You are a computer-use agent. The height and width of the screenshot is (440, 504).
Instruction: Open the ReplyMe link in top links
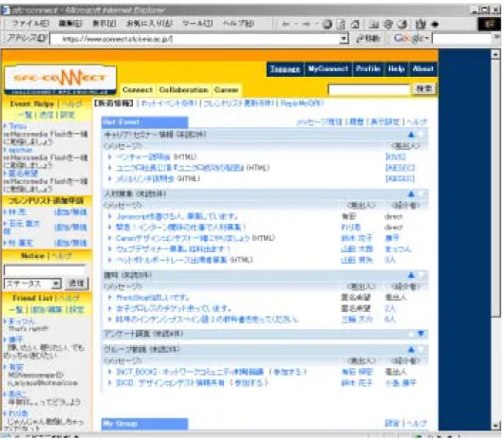(x=302, y=103)
